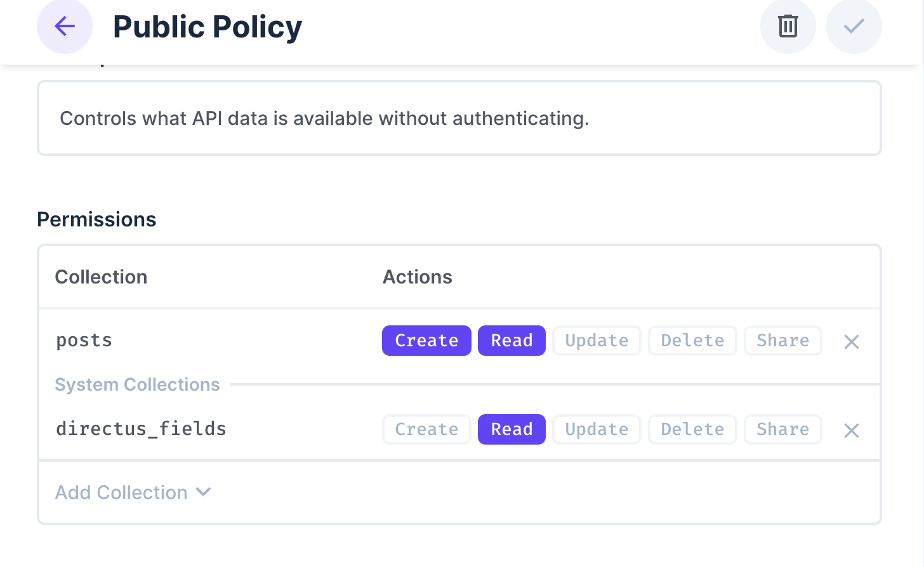This screenshot has width=924, height=567.
Task: Disable Create permission for posts
Action: [426, 341]
